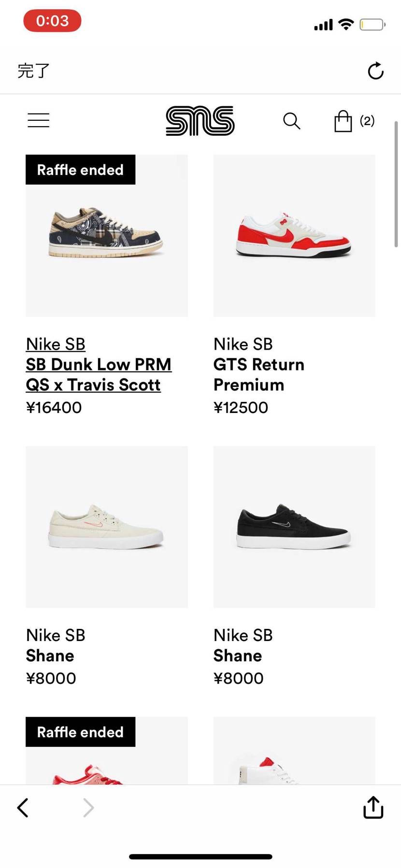Viewport: 401px width, 868px height.
Task: Open the GTS Return Premium product title
Action: (x=259, y=374)
